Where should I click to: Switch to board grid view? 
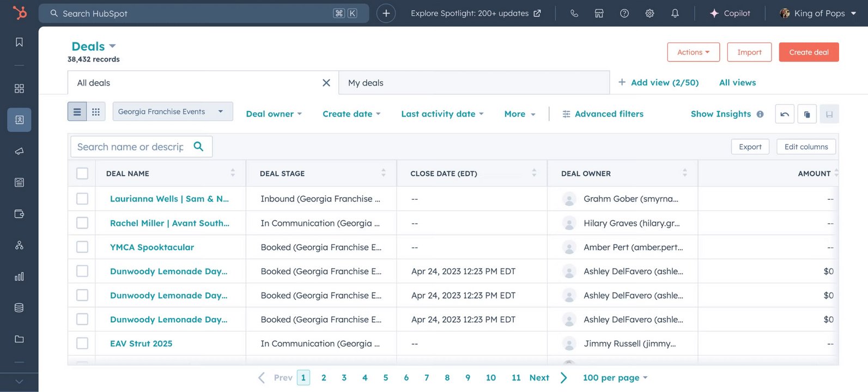coord(96,112)
